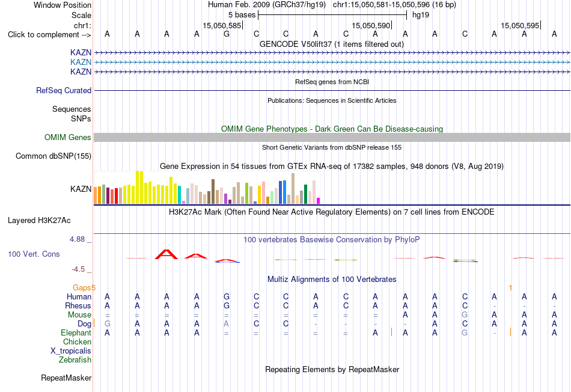
Task: Click the dark green GTEx expression bar
Action: (x=305, y=194)
